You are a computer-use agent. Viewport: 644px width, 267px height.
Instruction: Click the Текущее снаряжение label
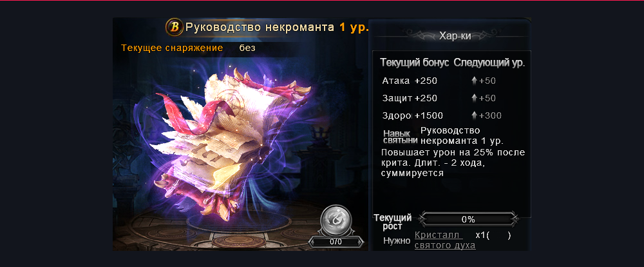(172, 48)
